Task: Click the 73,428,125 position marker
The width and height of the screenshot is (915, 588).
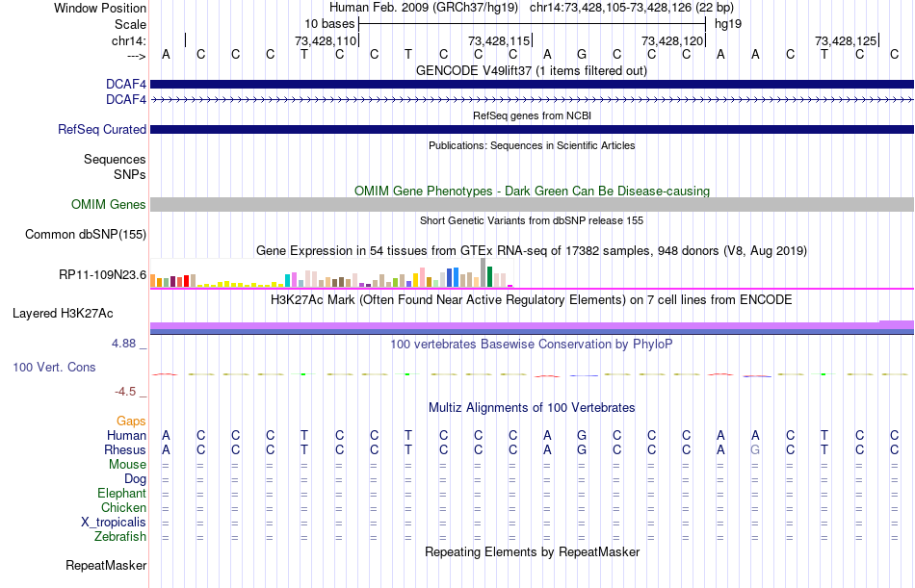Action: pos(846,40)
